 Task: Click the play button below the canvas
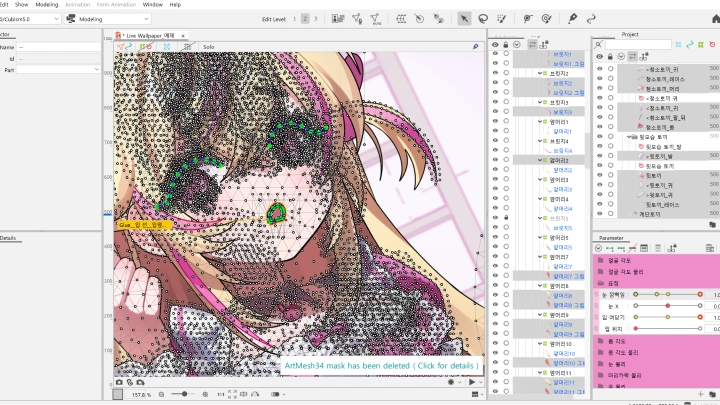472,382
